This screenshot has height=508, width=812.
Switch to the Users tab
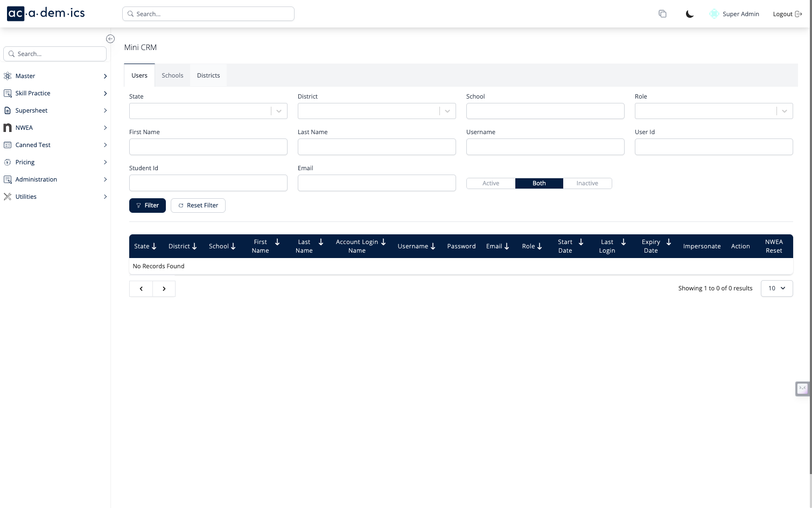coord(139,75)
